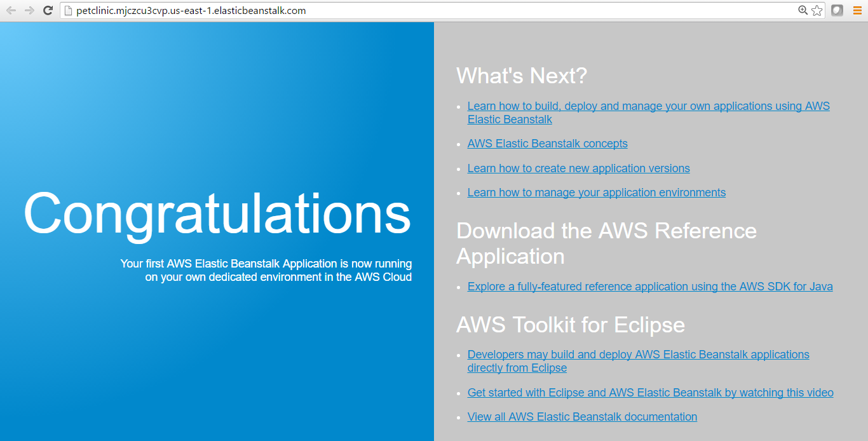Open the AWS Elastic Beanstalk concepts link
This screenshot has height=441, width=868.
tap(547, 144)
